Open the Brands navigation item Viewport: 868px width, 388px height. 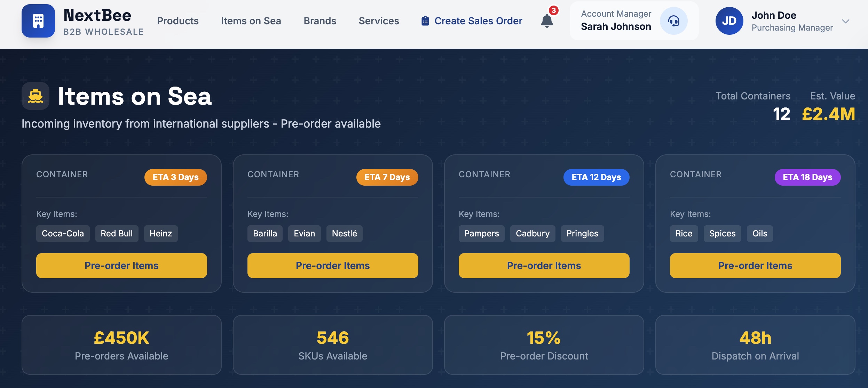pyautogui.click(x=320, y=21)
